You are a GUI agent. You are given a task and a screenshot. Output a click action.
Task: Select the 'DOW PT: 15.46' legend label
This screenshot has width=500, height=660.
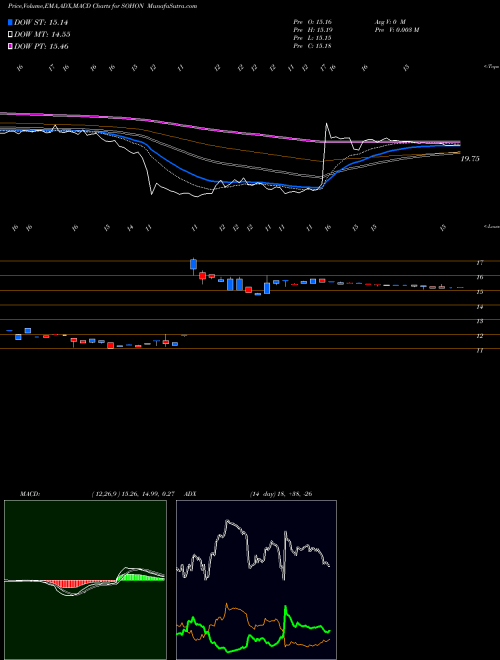coord(41,46)
